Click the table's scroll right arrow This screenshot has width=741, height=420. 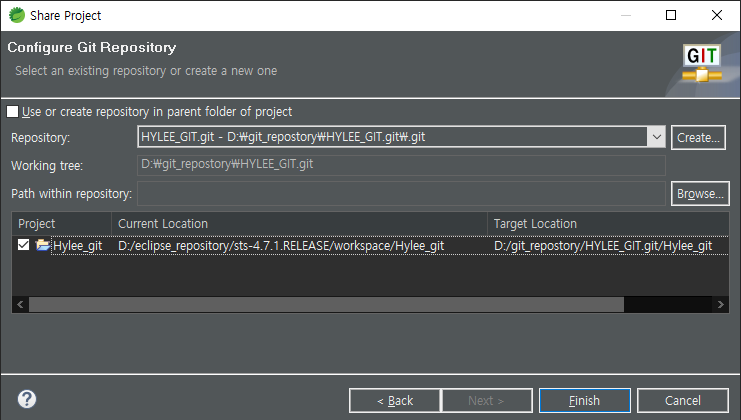pyautogui.click(x=720, y=304)
